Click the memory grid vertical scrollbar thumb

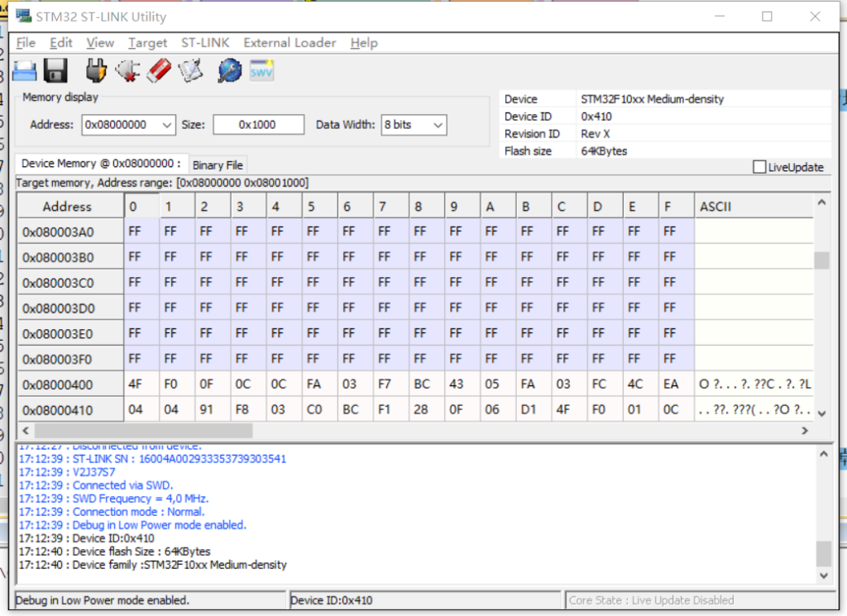[x=821, y=260]
